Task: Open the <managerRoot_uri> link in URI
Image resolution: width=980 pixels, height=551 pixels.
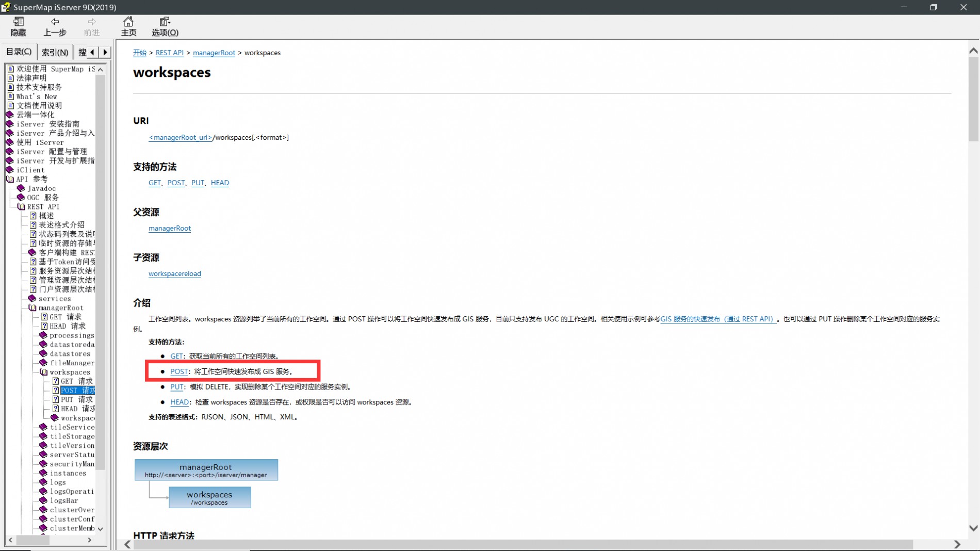Action: 180,137
